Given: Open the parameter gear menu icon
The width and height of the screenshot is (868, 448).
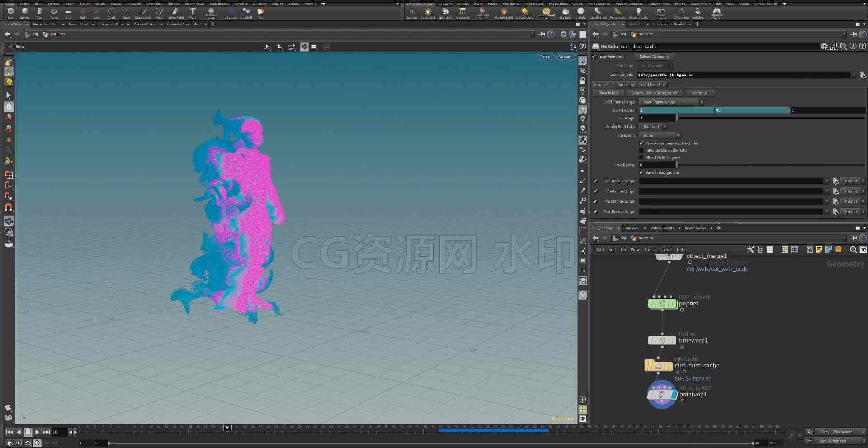Looking at the screenshot, I should tap(824, 46).
